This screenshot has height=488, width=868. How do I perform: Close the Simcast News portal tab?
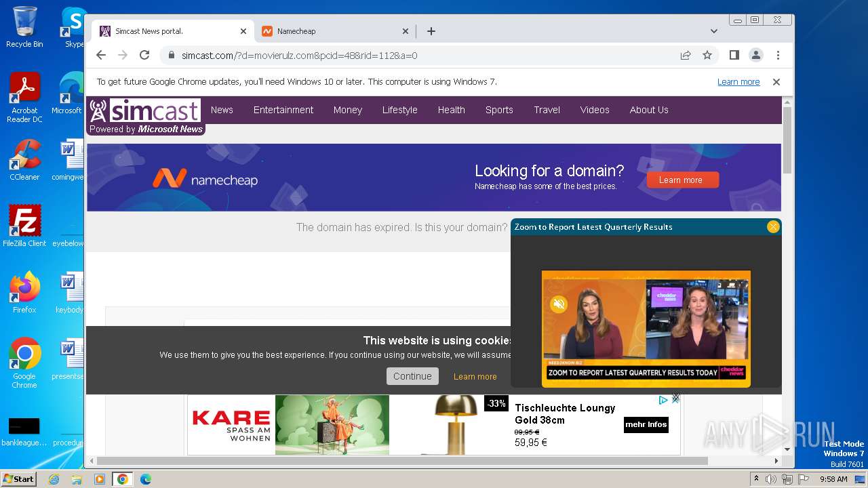(x=243, y=31)
